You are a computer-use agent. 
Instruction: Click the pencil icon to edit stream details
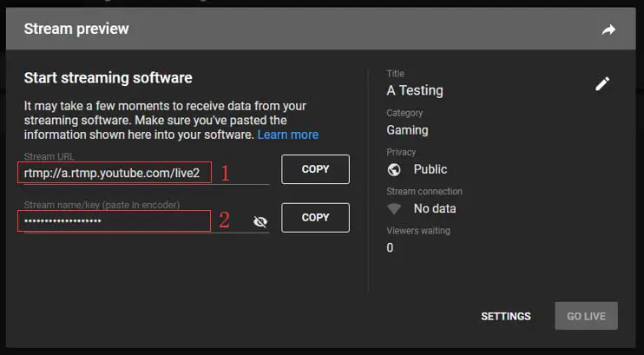602,83
